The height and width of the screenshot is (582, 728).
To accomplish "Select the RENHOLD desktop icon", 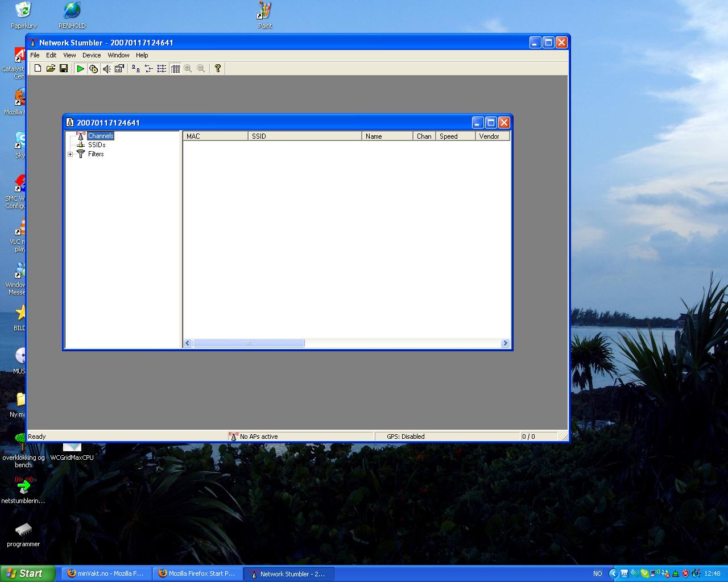I will tap(72, 15).
